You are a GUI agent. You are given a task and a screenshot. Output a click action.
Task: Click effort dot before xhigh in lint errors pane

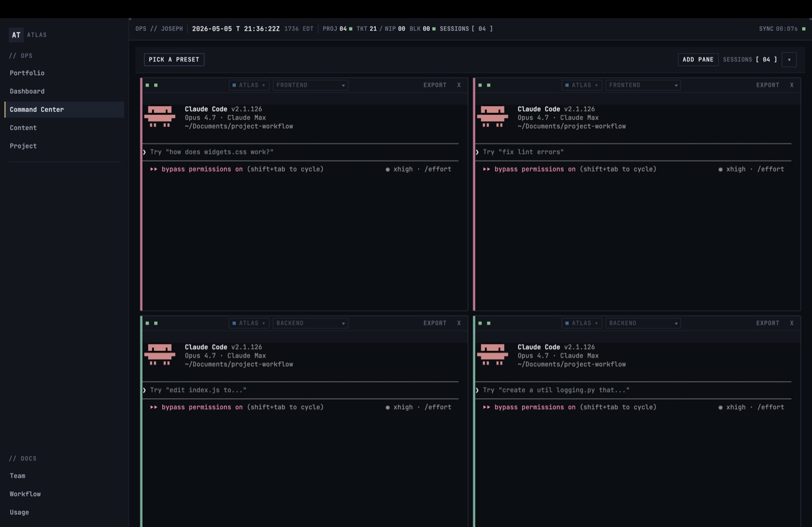tap(720, 170)
